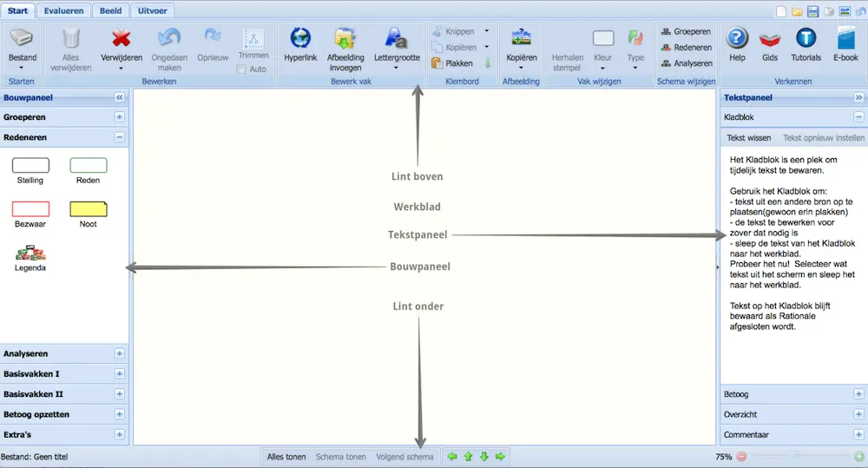Pick the yellow Noot shape
Screen dimensions: 868x468
coord(88,208)
